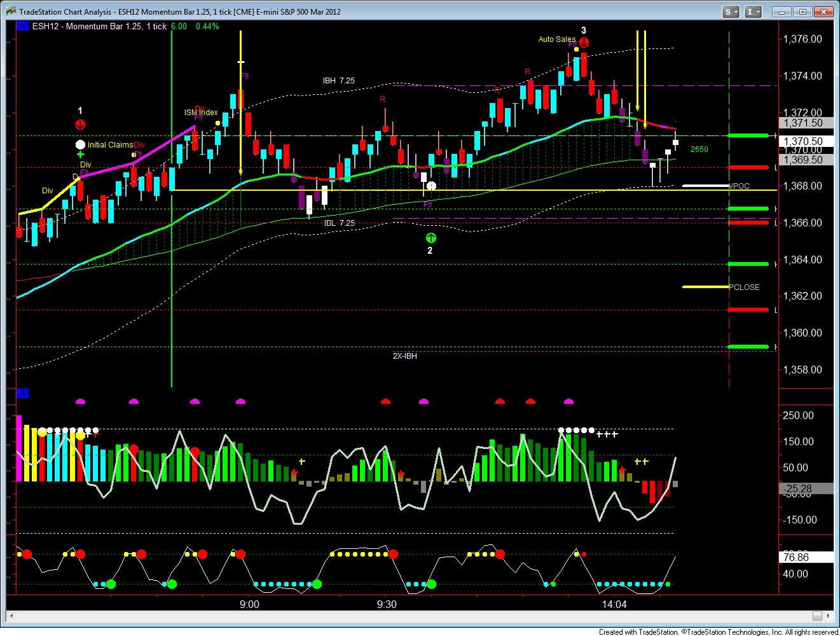
Task: Select the white VPOC level line
Action: [x=706, y=186]
